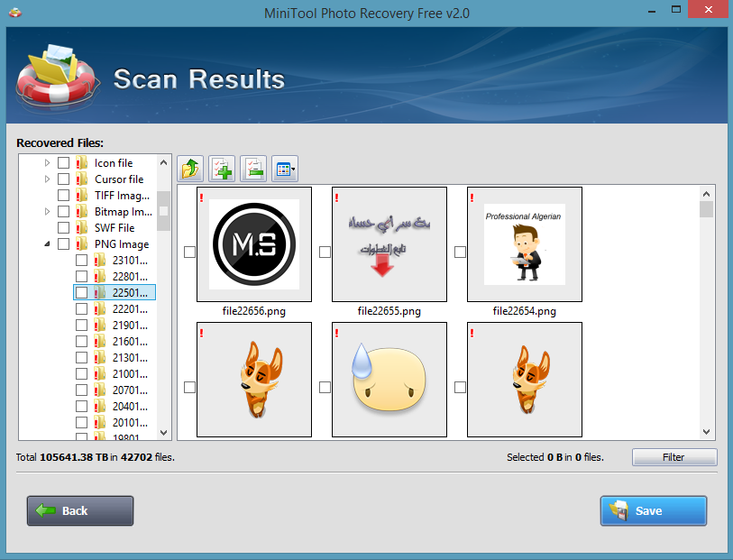733x560 pixels.
Task: Click the SWF File folder icon
Action: pos(82,228)
